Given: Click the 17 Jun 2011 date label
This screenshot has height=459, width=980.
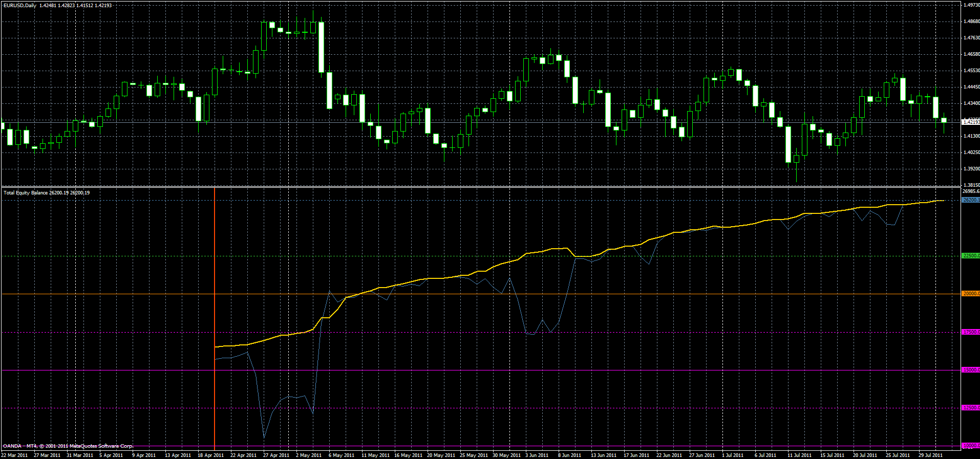Looking at the screenshot, I should [636, 455].
